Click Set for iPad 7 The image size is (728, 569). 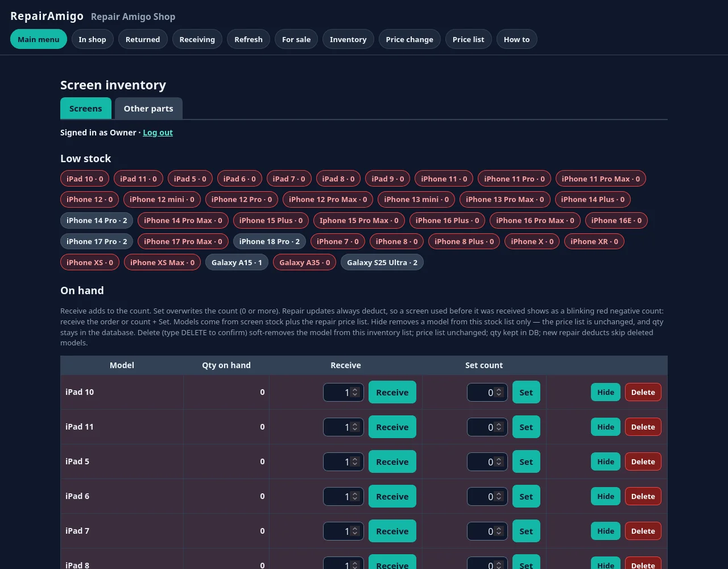tap(526, 531)
